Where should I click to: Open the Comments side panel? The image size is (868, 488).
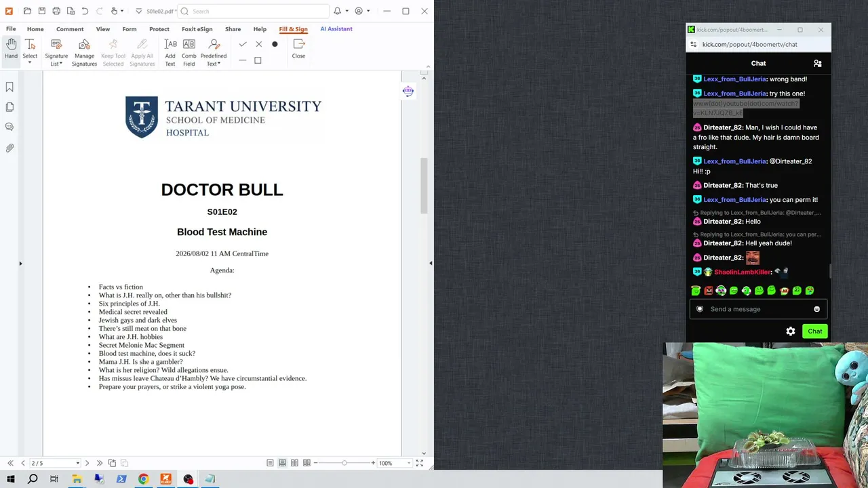coord(9,127)
